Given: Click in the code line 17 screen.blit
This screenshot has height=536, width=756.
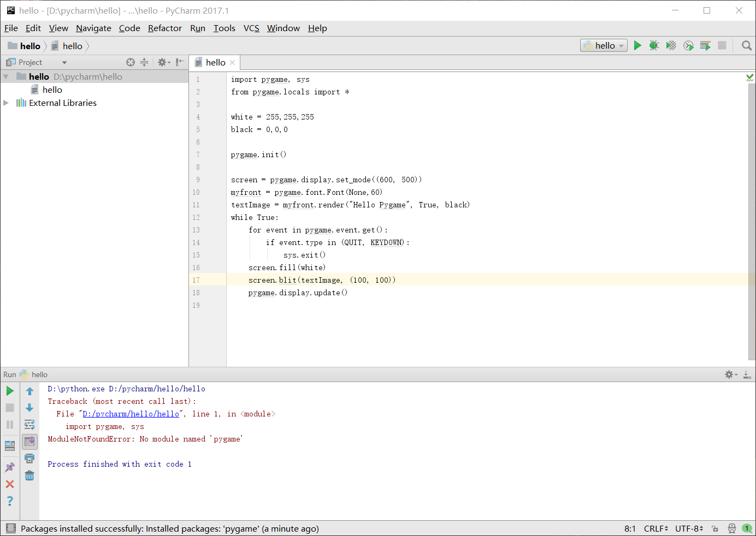Looking at the screenshot, I should pos(322,280).
